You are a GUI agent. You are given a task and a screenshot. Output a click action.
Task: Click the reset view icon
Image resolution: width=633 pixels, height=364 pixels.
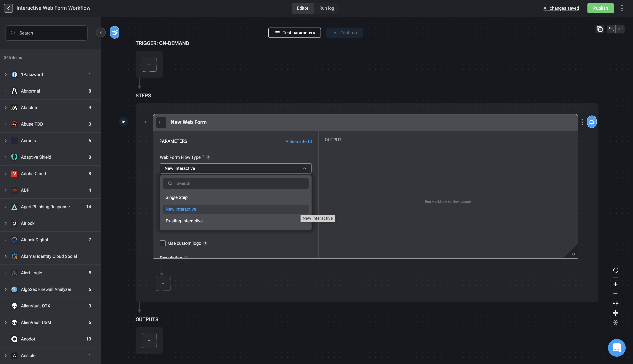click(616, 271)
